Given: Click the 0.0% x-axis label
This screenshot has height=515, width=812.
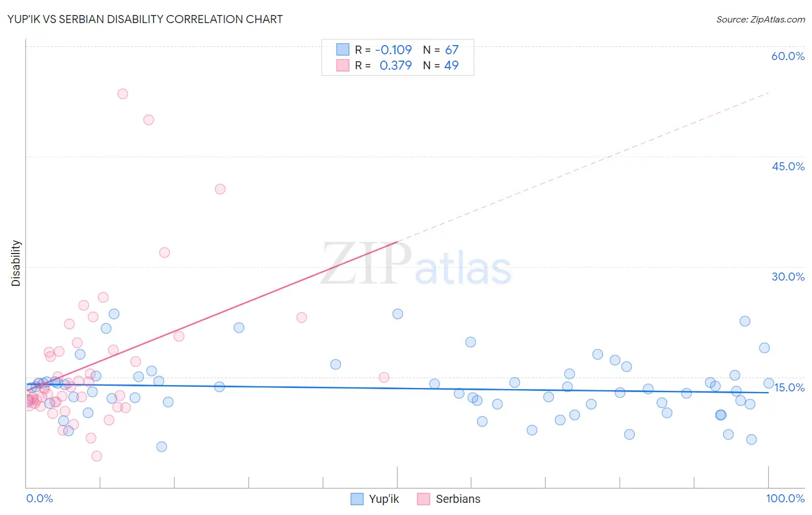Looking at the screenshot, I should (x=39, y=498).
